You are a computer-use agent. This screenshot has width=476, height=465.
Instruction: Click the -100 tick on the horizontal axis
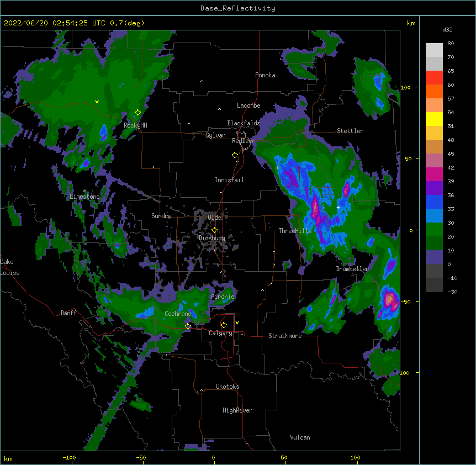click(69, 457)
